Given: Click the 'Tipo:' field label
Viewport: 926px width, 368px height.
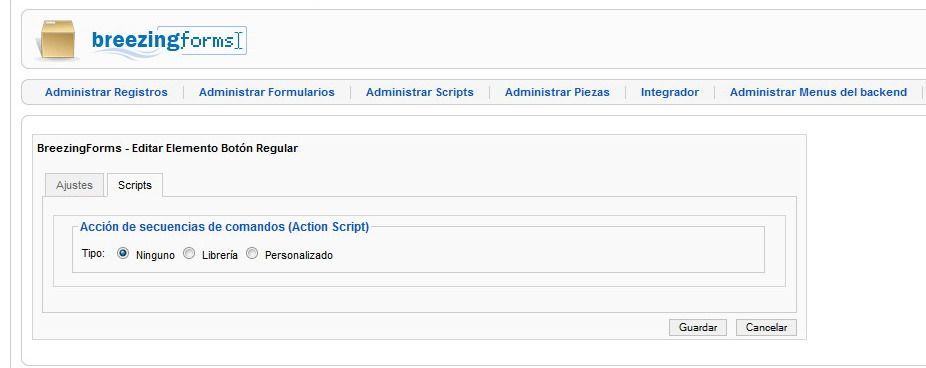Looking at the screenshot, I should pyautogui.click(x=93, y=253).
